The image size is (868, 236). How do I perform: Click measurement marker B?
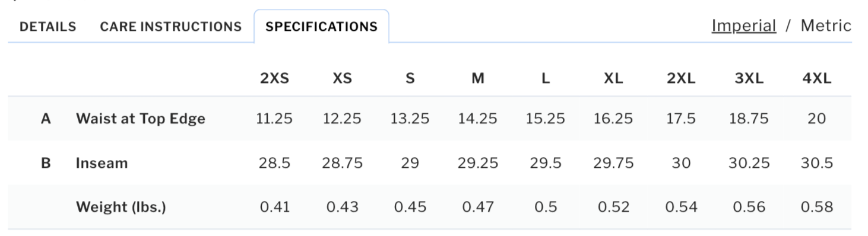coord(46,163)
